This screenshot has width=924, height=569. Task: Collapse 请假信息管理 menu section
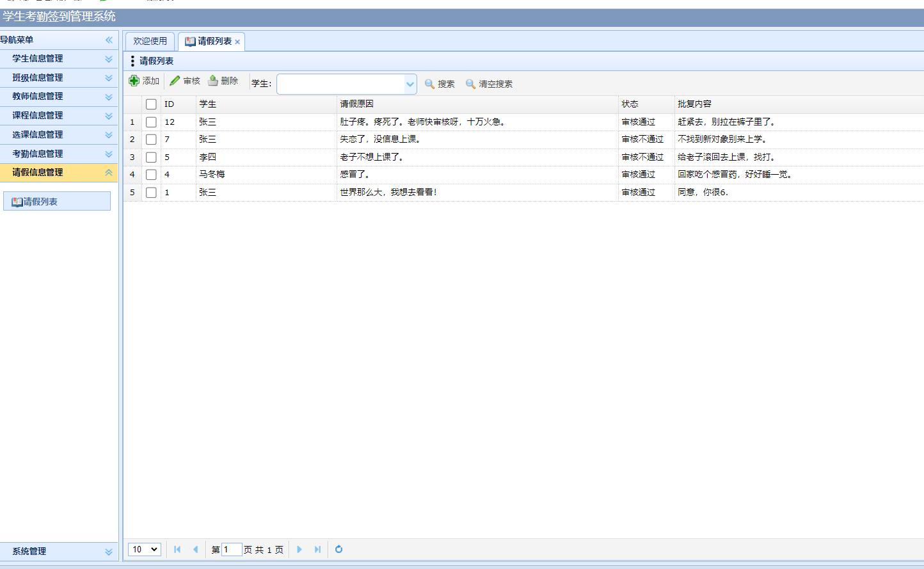tap(109, 173)
